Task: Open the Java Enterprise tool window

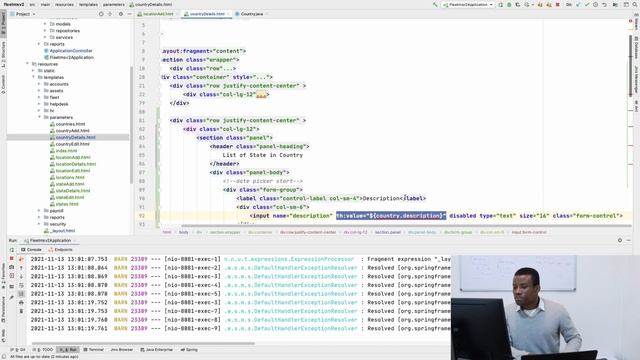Action: pyautogui.click(x=157, y=350)
